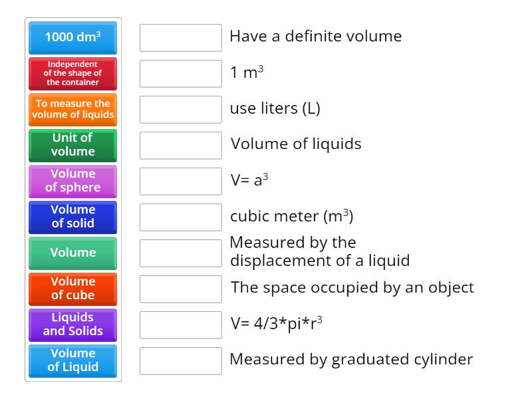
Task: Click the "Independent of the shape of the container" tile
Action: [x=72, y=74]
